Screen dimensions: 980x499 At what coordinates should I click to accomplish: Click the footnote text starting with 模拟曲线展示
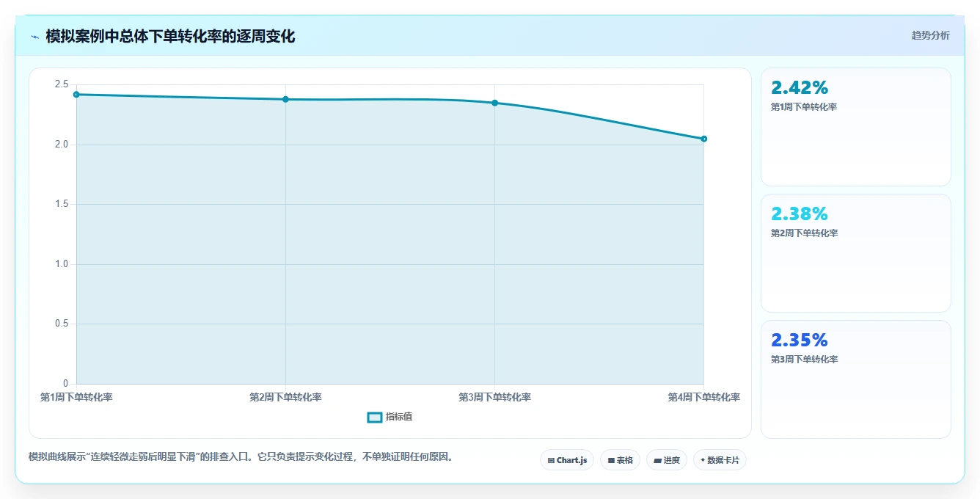[x=241, y=456]
